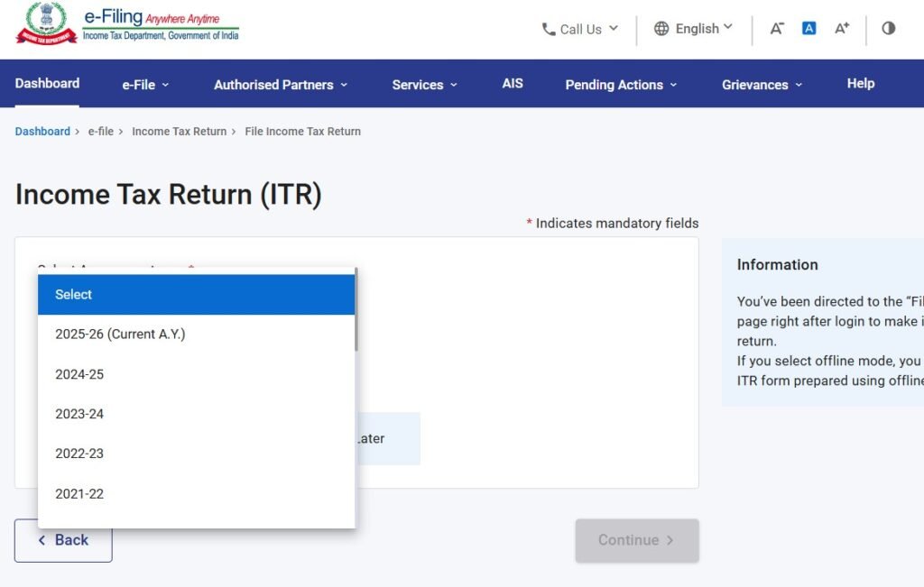The image size is (924, 587).
Task: Click the globe language icon
Action: (661, 29)
